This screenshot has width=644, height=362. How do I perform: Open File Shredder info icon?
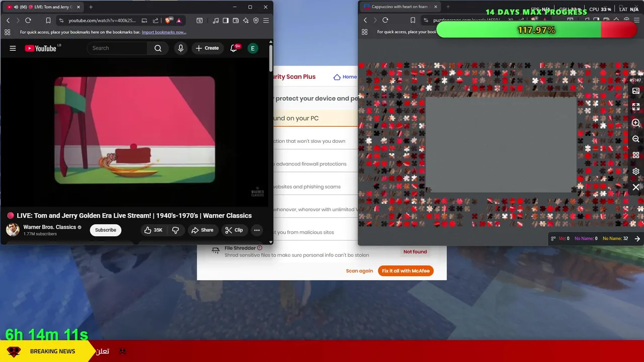coord(260,248)
